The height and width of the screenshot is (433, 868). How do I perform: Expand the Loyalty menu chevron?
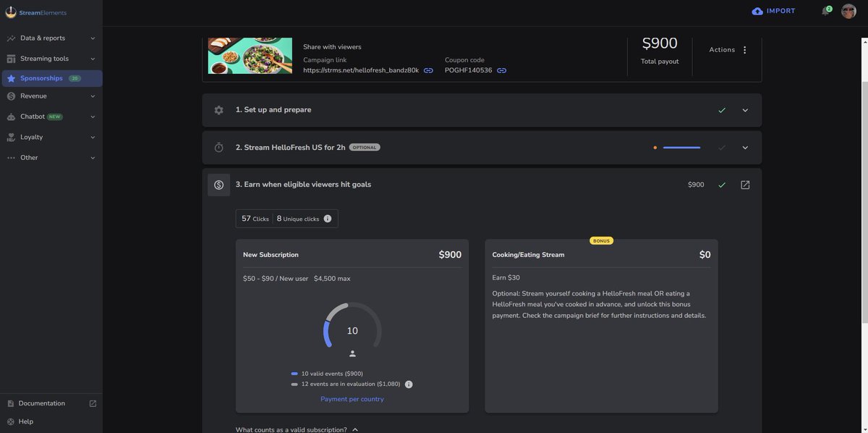[93, 137]
